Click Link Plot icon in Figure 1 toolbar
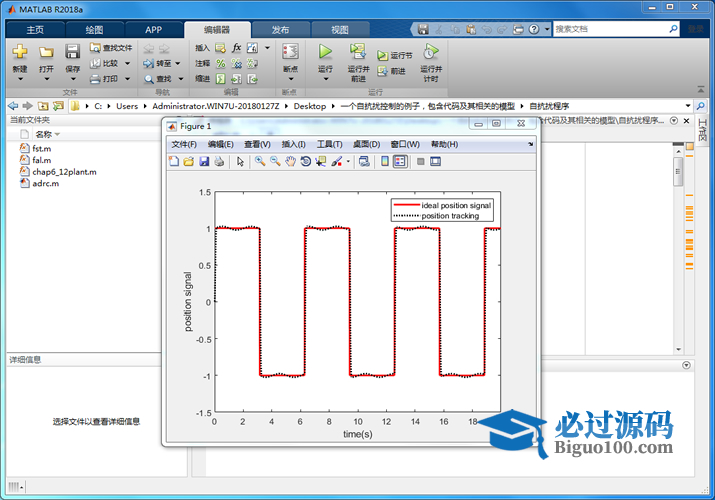Image resolution: width=715 pixels, height=500 pixels. click(364, 161)
